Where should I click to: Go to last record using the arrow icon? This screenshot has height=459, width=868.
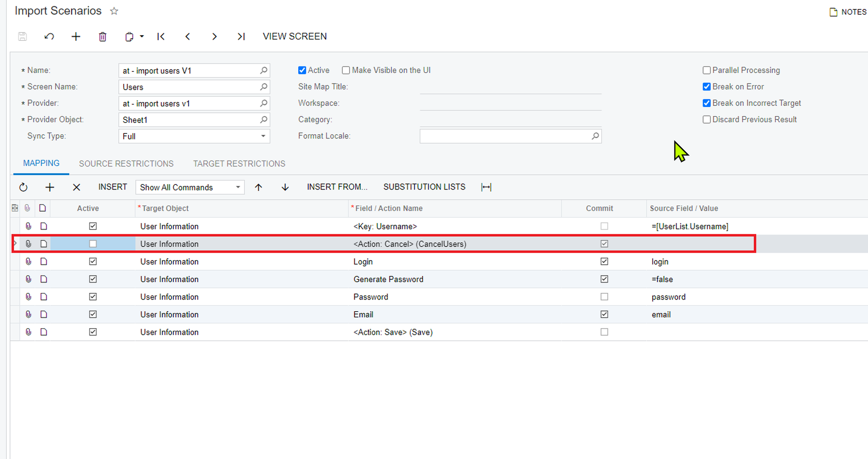[241, 37]
